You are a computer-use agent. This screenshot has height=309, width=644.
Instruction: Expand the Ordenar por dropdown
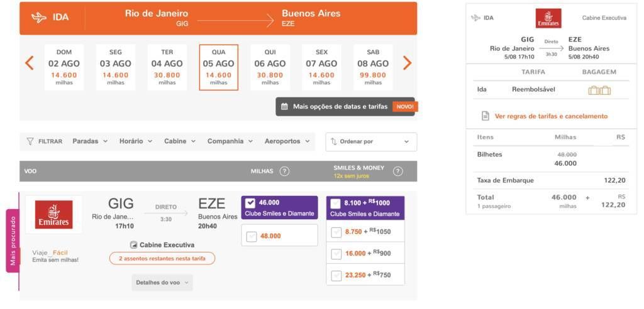pos(371,142)
